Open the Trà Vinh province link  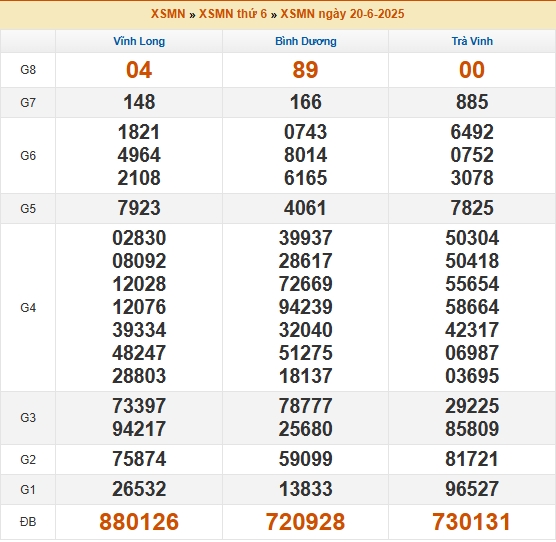pyautogui.click(x=472, y=41)
